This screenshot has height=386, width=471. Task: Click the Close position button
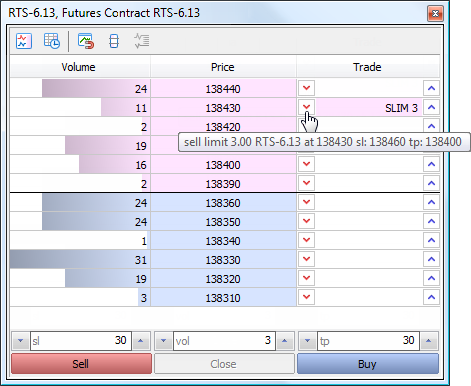224,364
